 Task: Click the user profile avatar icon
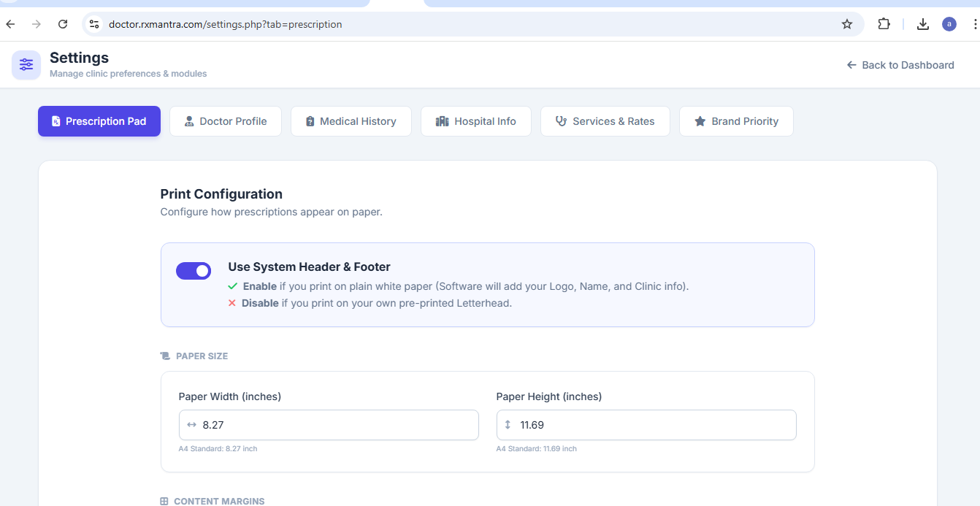[949, 24]
